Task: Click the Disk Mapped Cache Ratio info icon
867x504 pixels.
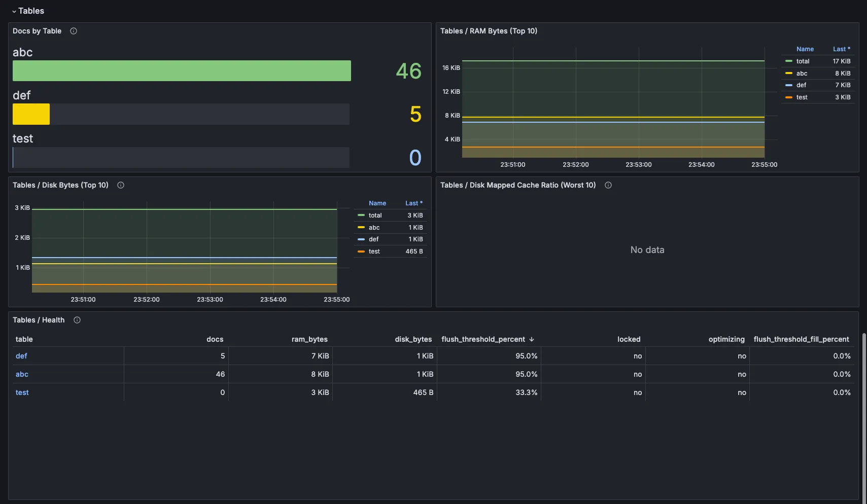Action: [608, 185]
